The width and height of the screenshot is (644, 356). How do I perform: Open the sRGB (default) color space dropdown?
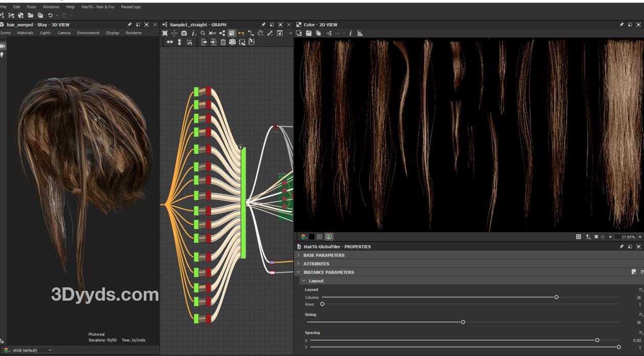[32, 350]
